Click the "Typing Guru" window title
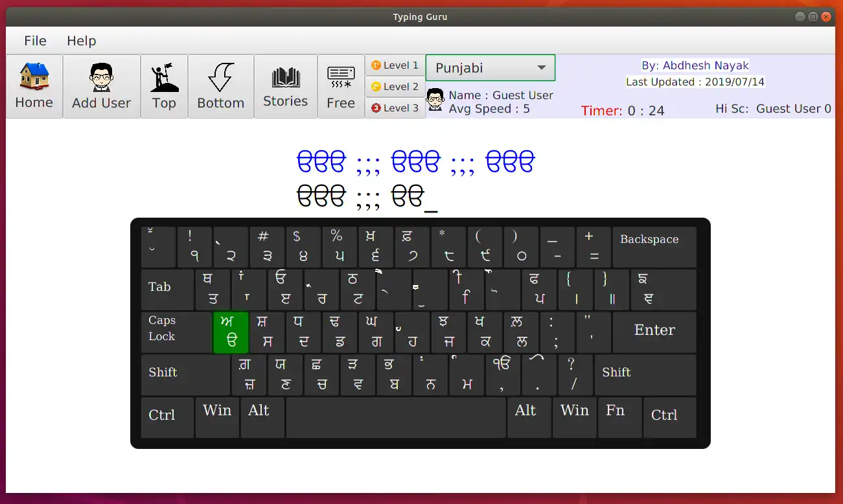This screenshot has height=504, width=843. [x=420, y=17]
